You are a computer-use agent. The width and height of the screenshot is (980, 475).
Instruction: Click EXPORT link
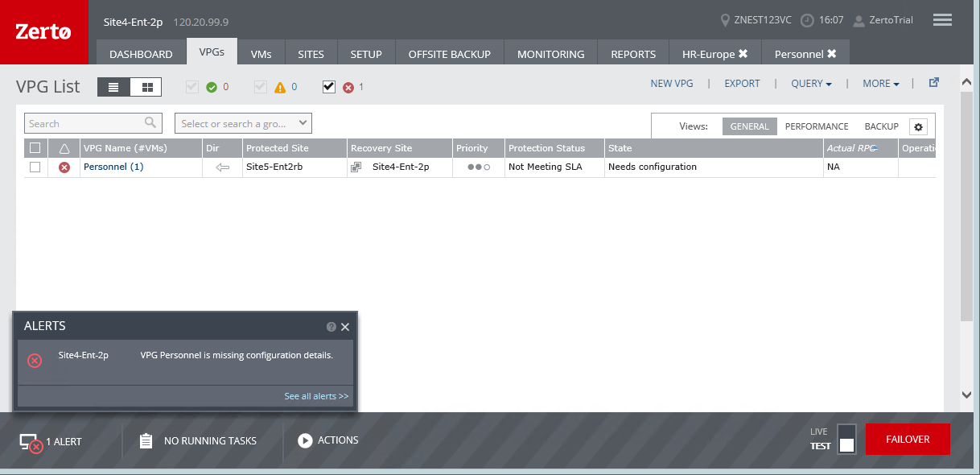(742, 83)
